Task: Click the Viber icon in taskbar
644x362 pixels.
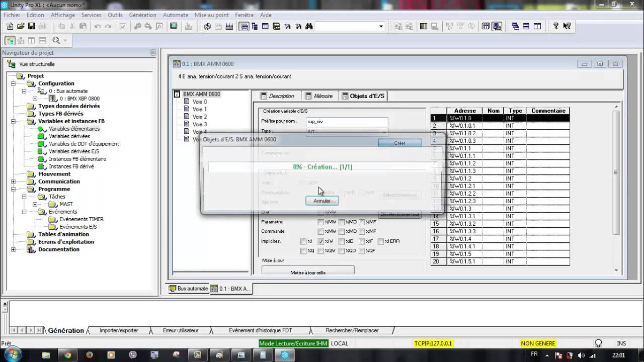Action: 133,355
